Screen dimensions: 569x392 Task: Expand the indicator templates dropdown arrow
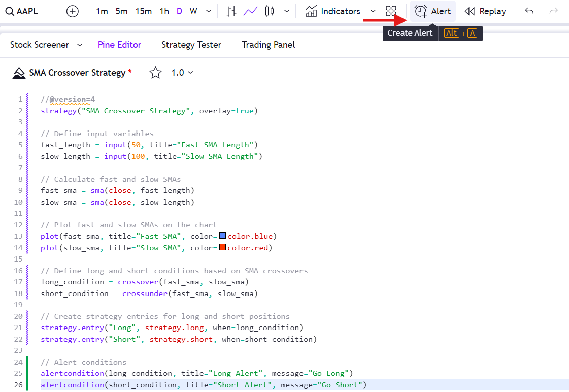click(x=373, y=11)
